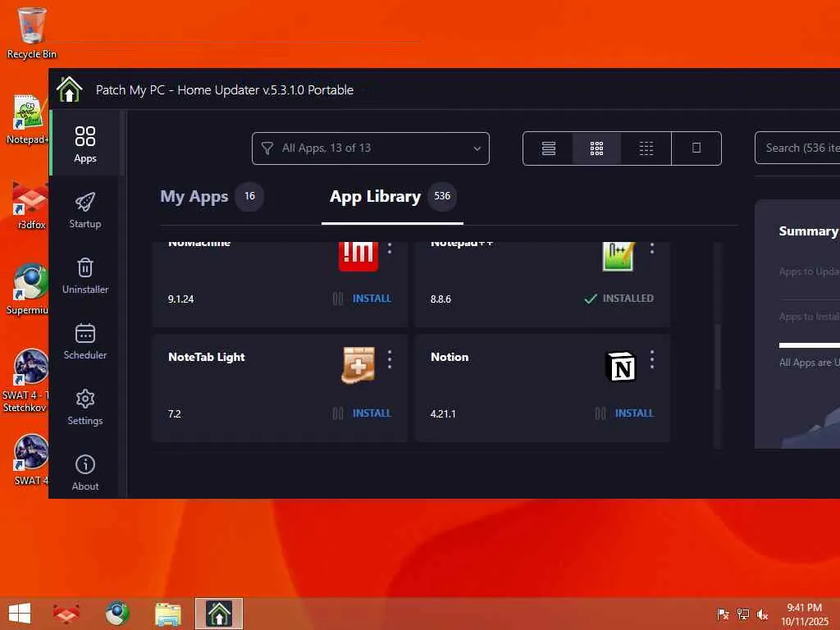The width and height of the screenshot is (840, 630).
Task: Click the Notion app title
Action: pos(450,358)
